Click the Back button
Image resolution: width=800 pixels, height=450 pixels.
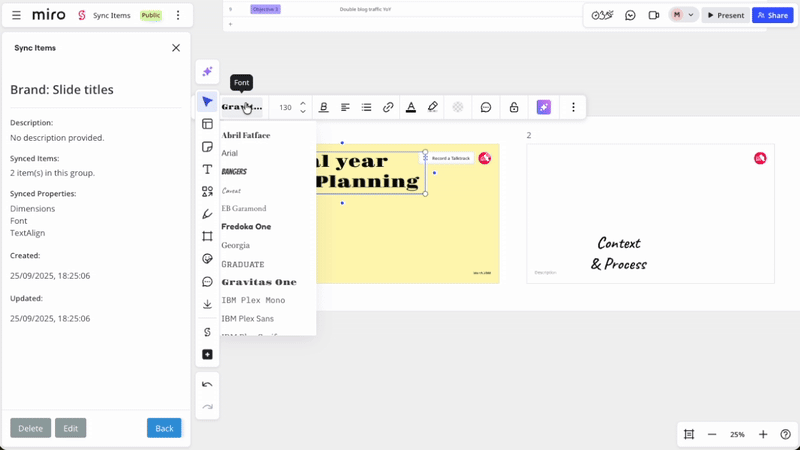point(164,428)
